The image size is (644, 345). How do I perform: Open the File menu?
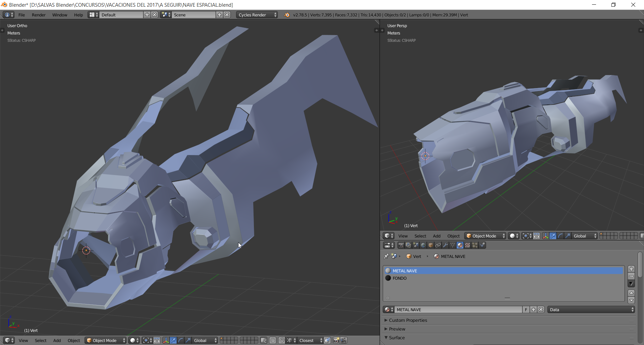tap(21, 15)
